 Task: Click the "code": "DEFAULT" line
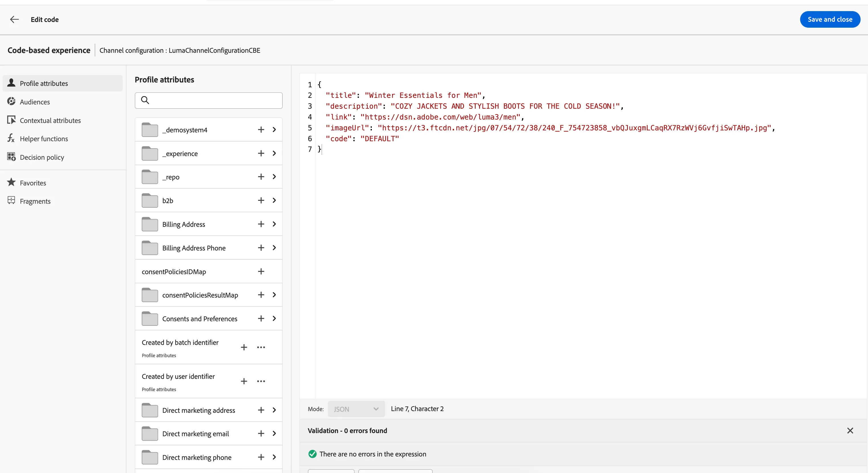(362, 139)
